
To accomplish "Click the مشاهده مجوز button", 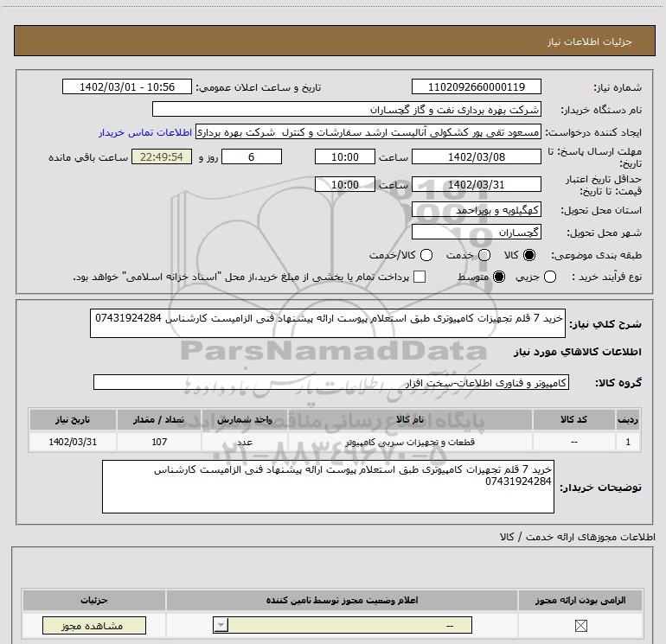I will coord(94,625).
